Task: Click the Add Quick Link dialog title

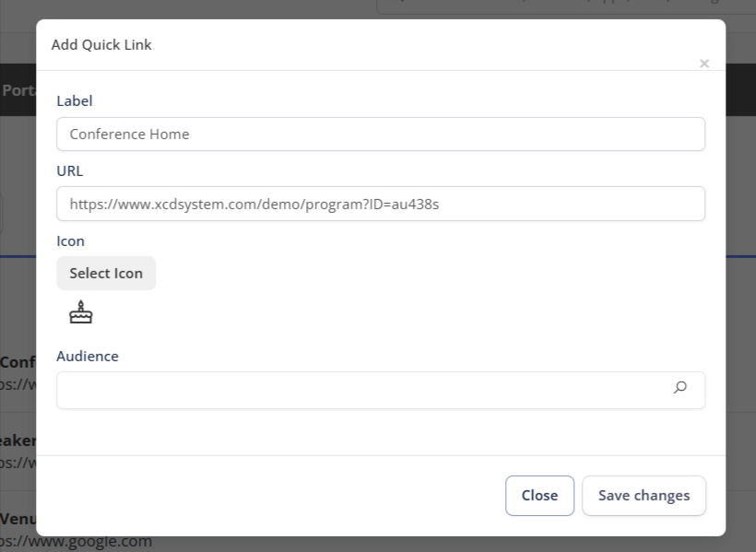Action: tap(101, 44)
